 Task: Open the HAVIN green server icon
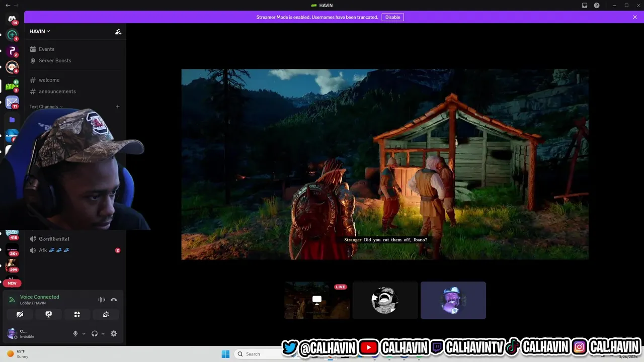tap(12, 86)
